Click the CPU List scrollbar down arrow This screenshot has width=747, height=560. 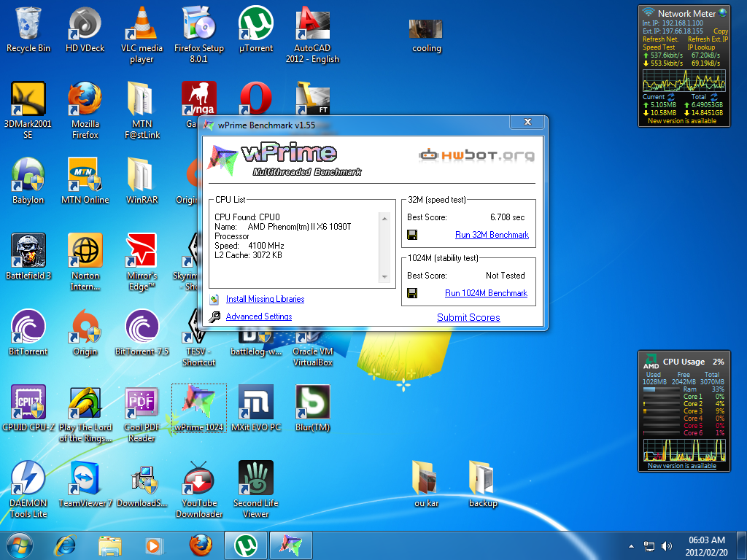point(384,277)
